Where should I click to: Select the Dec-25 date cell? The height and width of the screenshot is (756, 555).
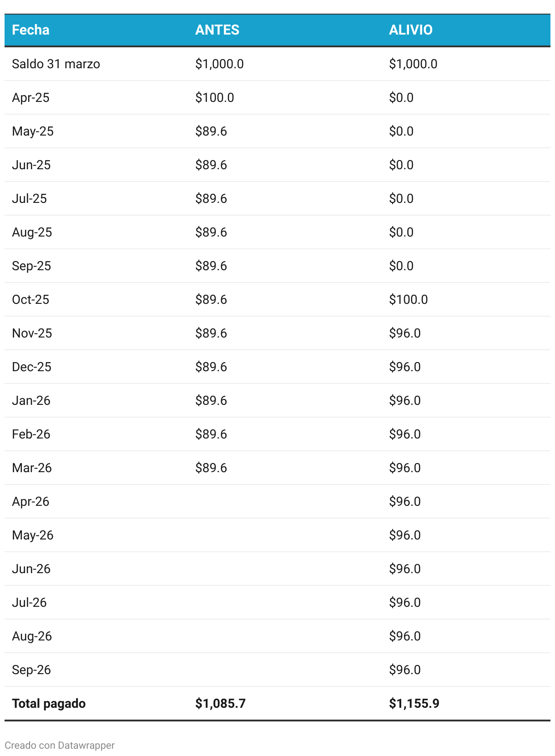click(x=32, y=367)
